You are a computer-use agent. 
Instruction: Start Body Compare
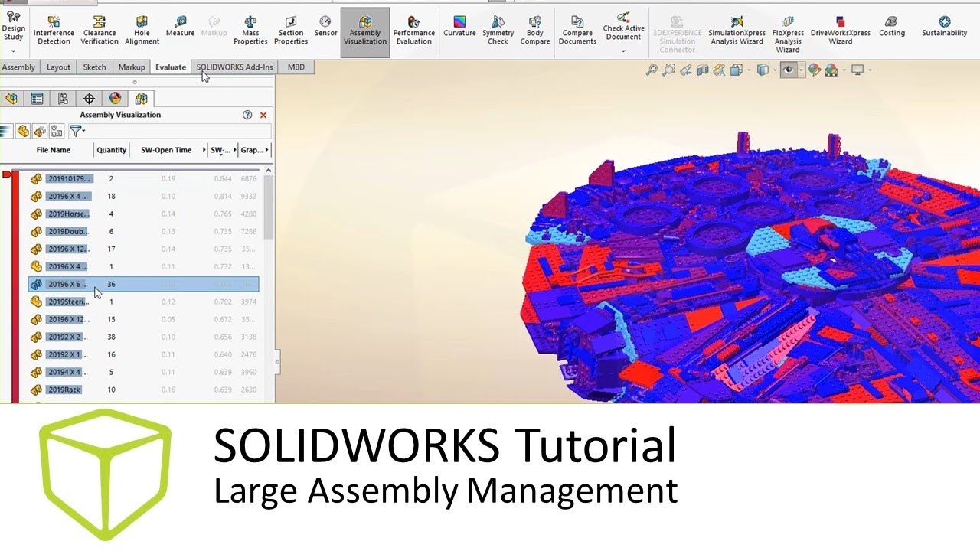(x=535, y=31)
